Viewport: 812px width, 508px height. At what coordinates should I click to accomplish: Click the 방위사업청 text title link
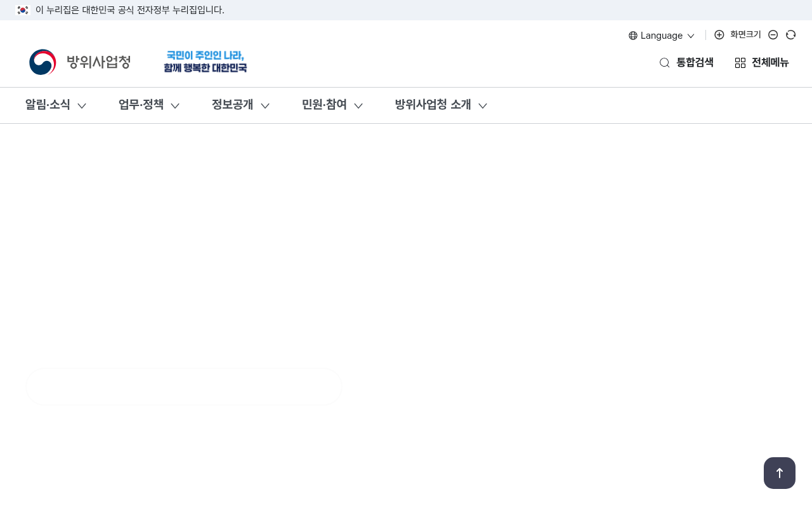pos(99,62)
